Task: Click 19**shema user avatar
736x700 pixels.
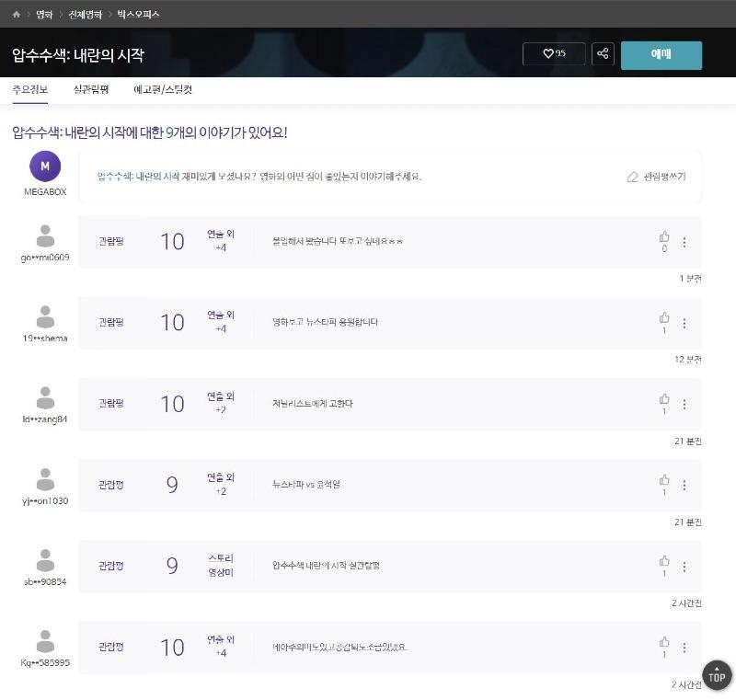Action: (45, 317)
